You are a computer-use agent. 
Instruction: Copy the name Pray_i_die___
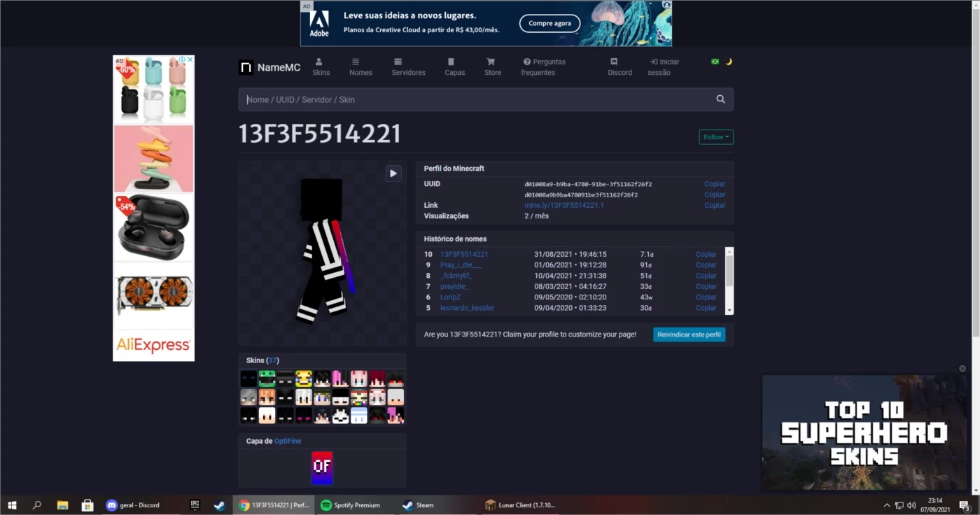pos(706,265)
